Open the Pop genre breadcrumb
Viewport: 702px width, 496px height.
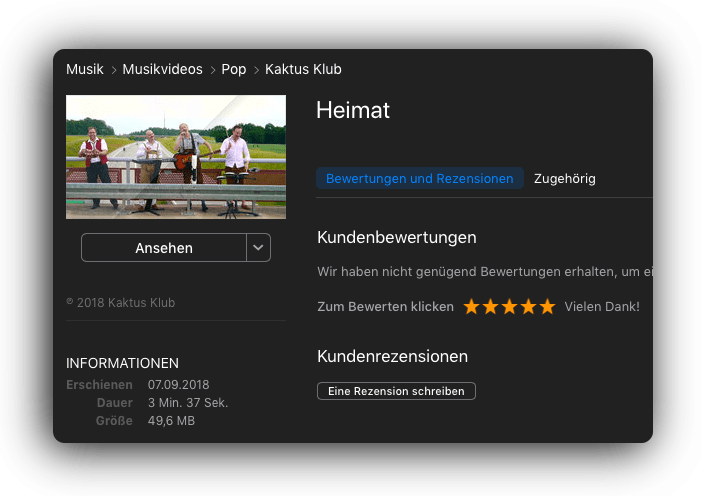pos(234,69)
